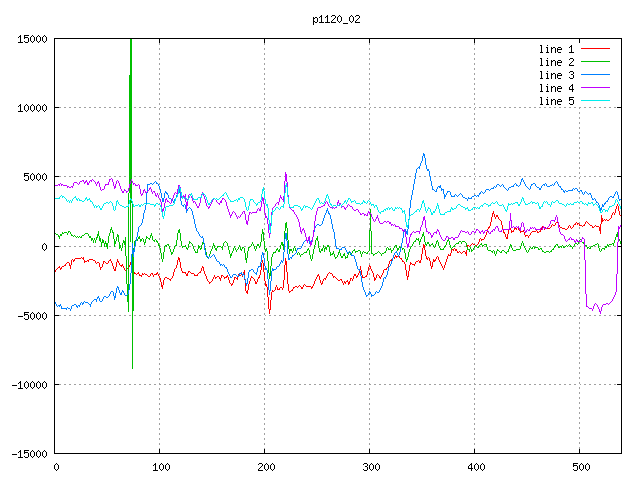
Task: Click the purple line 4 legend sample
Action: 595,88
